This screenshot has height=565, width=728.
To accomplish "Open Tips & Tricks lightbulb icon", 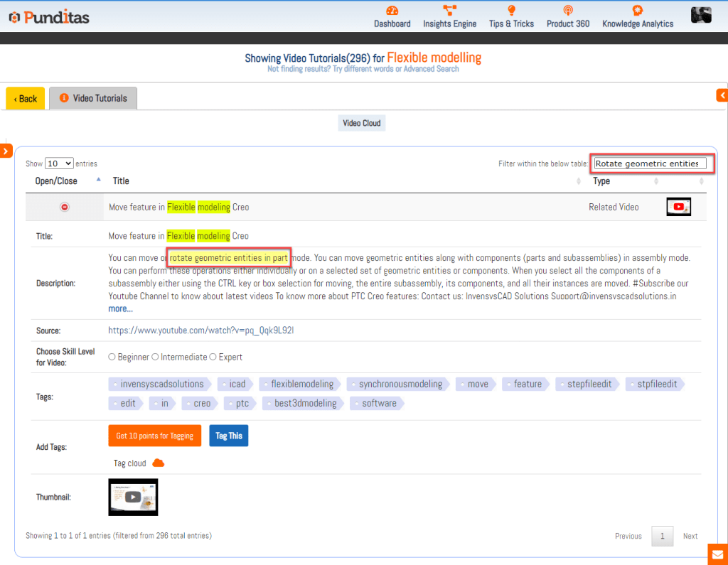I will coord(511,11).
